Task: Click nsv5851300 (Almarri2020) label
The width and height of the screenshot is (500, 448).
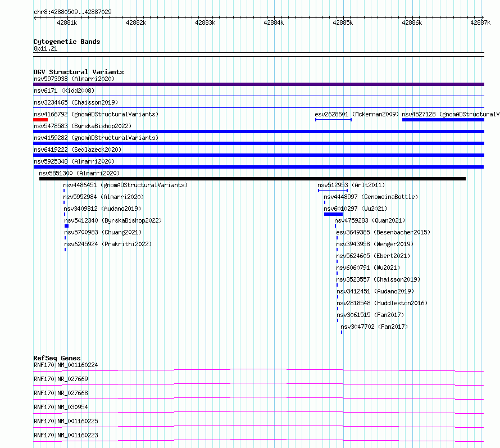Action: coord(79,173)
